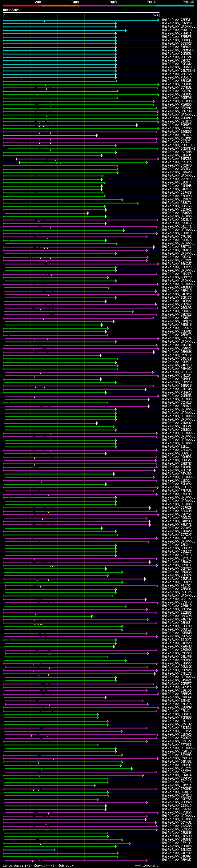
Task: Select hit label UniRef100_A1K278
Action: pos(177,274)
